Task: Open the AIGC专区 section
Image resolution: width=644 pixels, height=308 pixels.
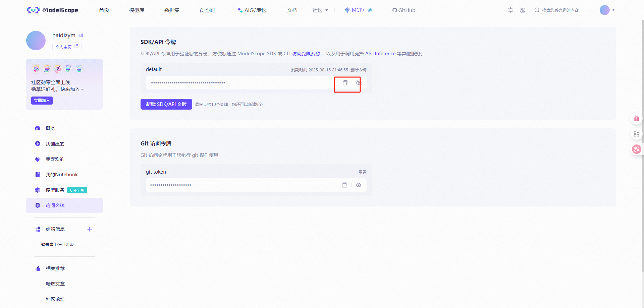Action: click(252, 10)
